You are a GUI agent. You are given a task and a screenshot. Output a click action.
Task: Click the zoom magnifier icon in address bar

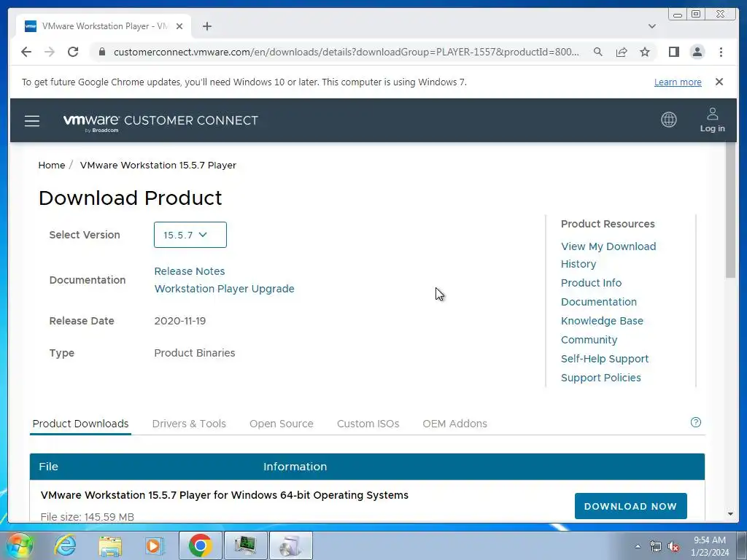tap(598, 52)
